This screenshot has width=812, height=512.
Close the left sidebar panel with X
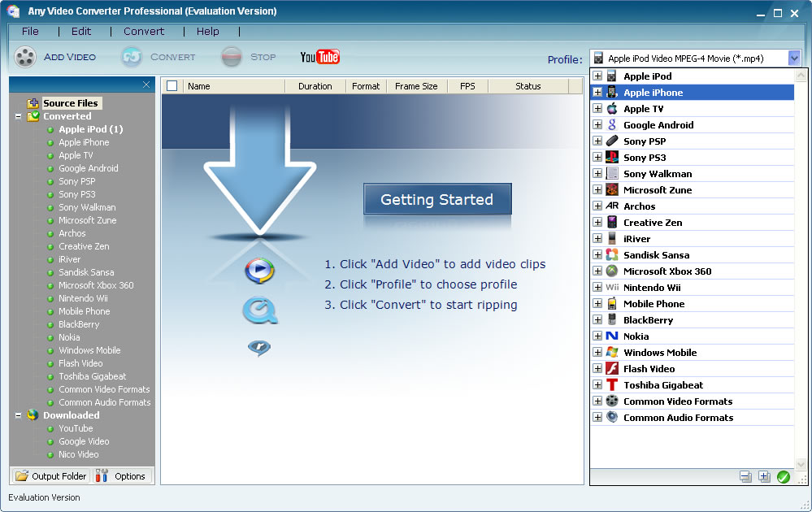(146, 85)
